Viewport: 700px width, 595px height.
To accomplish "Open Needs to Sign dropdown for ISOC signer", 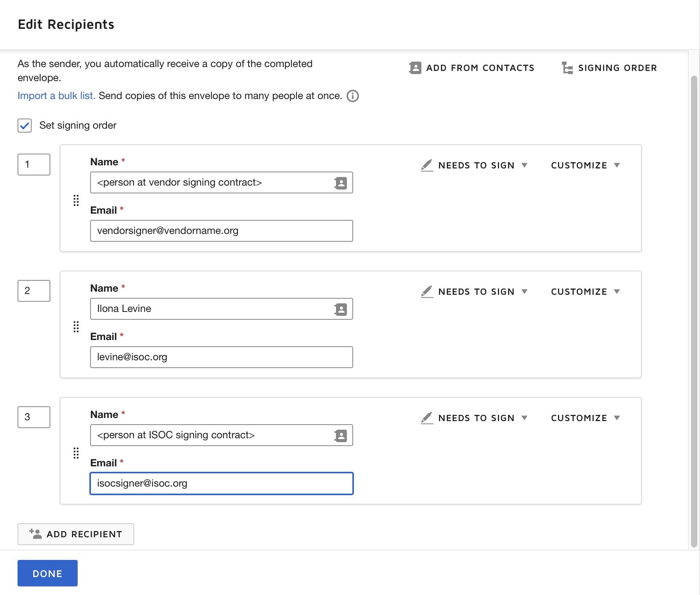I will tap(474, 418).
